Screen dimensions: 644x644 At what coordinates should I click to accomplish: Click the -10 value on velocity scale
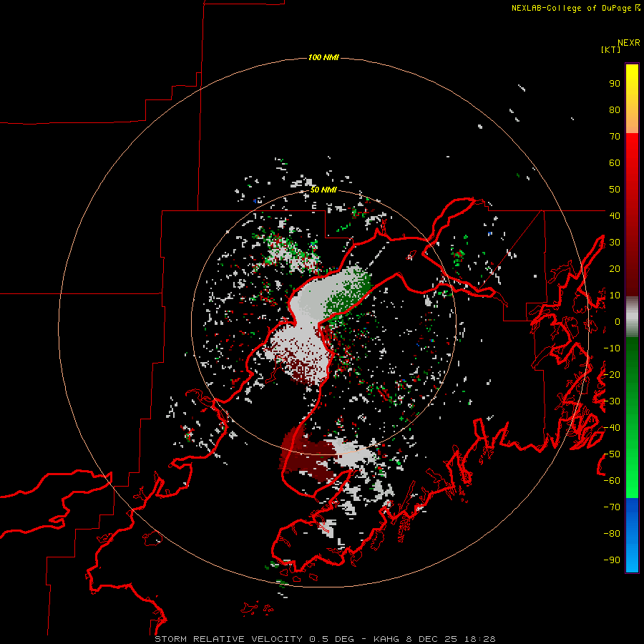[x=612, y=348]
